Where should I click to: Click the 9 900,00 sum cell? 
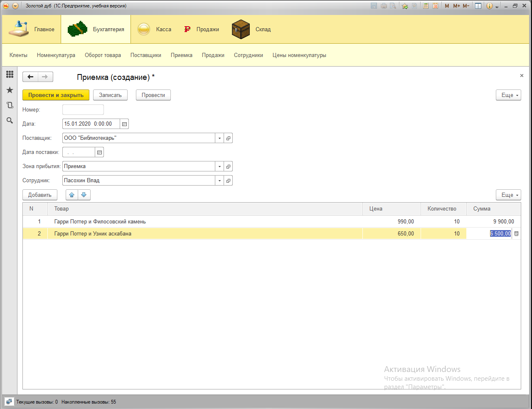click(494, 222)
